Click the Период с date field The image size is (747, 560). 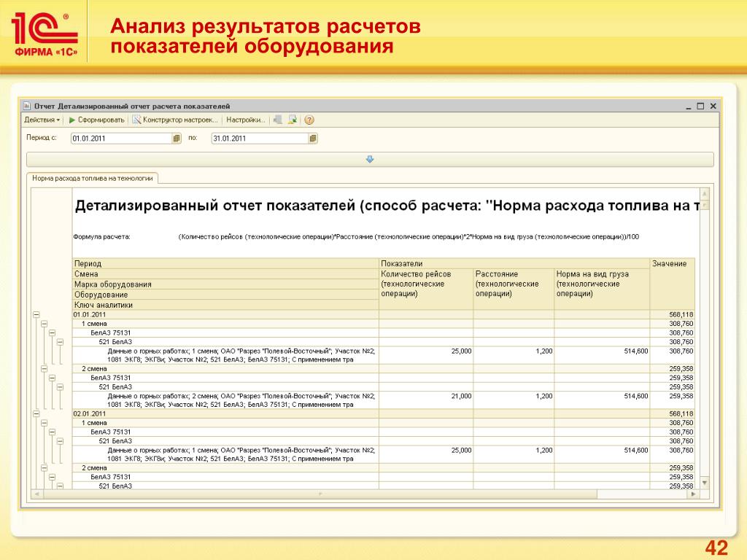pyautogui.click(x=122, y=139)
